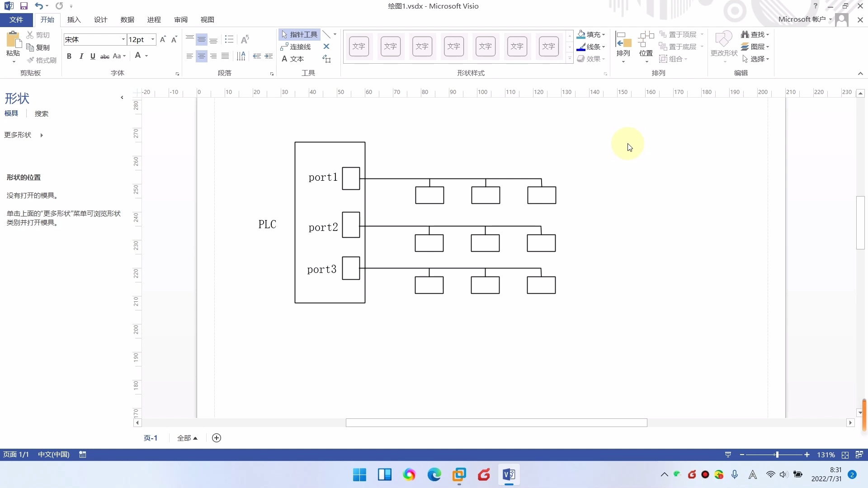The height and width of the screenshot is (488, 868).
Task: Click 搜索 in the Shapes panel
Action: coord(42,113)
